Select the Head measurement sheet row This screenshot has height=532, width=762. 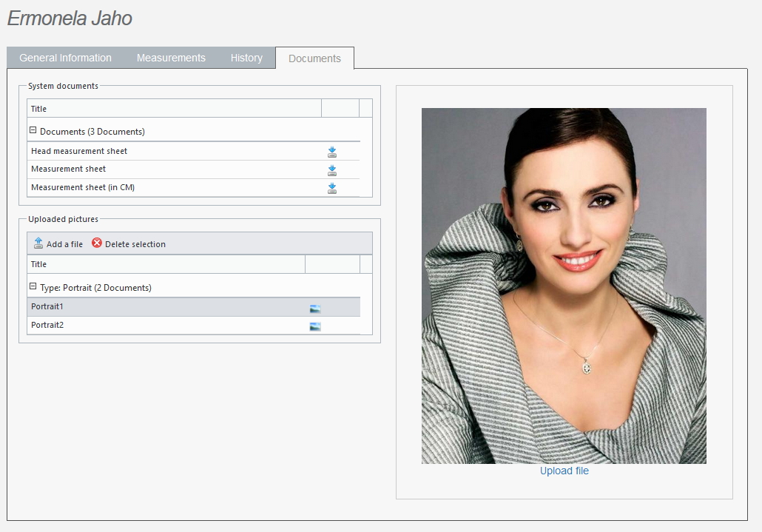click(x=193, y=151)
